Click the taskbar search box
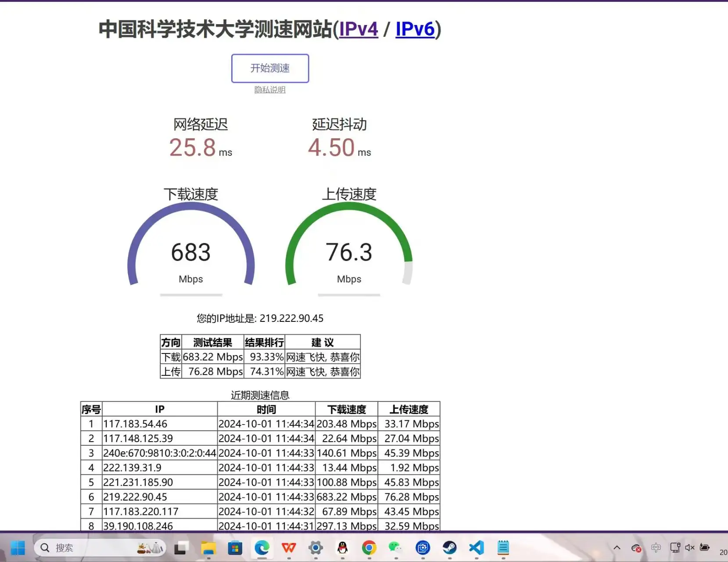Screen dimensions: 728x562 tap(100, 548)
